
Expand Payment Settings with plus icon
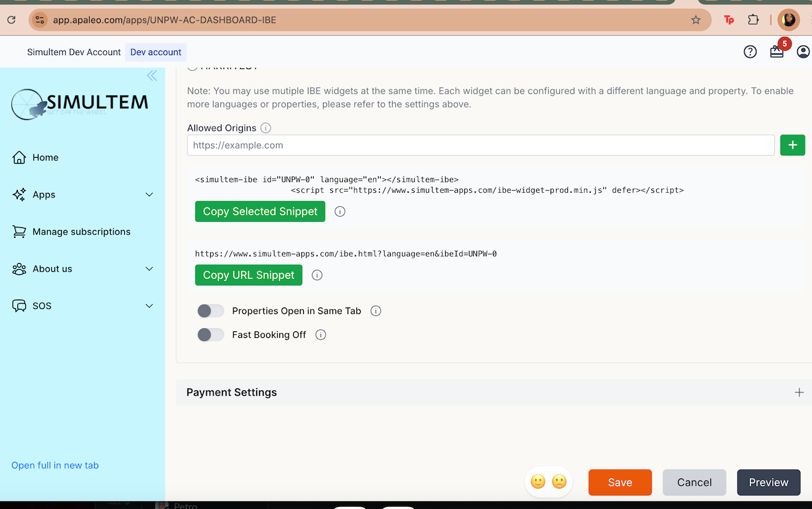(799, 392)
